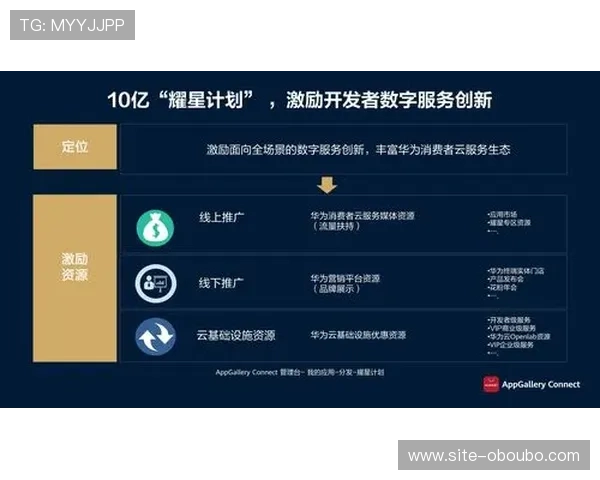Click the text （品牌展示）
This screenshot has height=480, width=600.
tap(337, 289)
